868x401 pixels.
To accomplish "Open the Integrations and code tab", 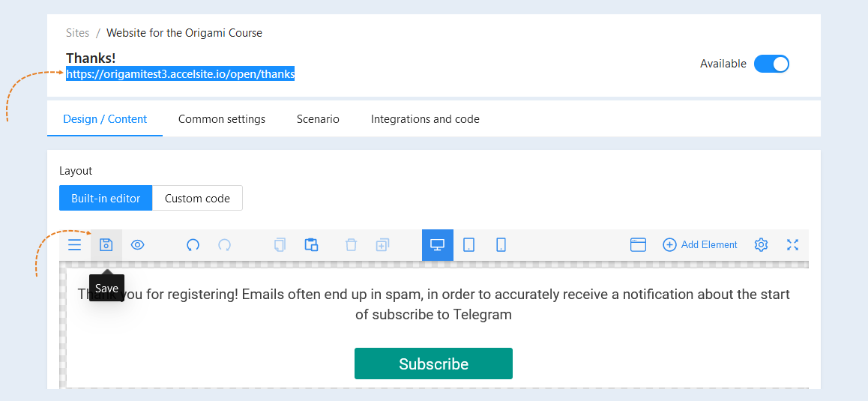I will (425, 119).
